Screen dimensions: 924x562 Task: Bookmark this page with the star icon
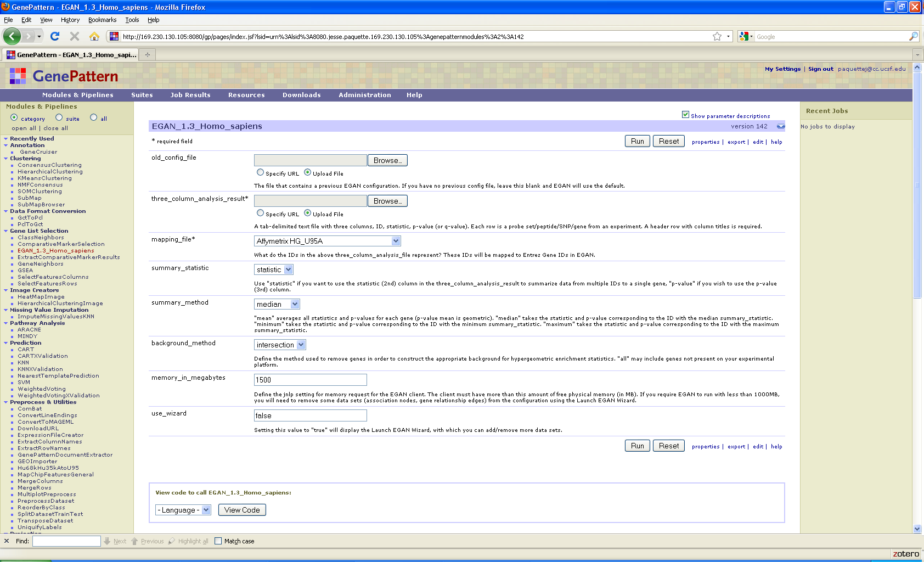point(717,36)
